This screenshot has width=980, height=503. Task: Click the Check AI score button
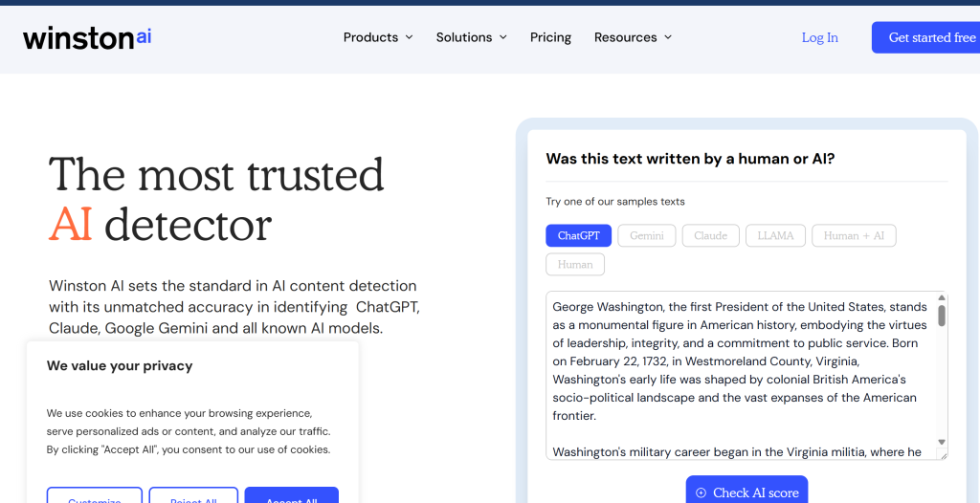pyautogui.click(x=746, y=492)
